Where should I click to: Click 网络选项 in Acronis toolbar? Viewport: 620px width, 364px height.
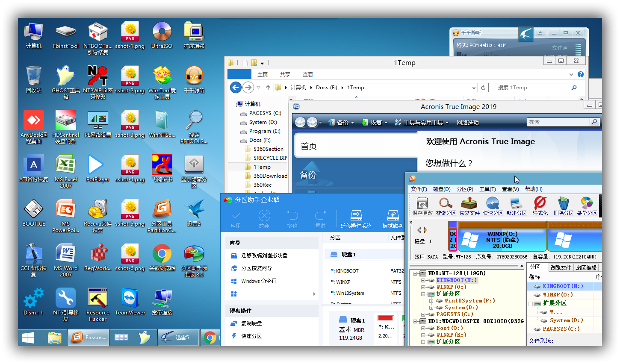click(468, 123)
